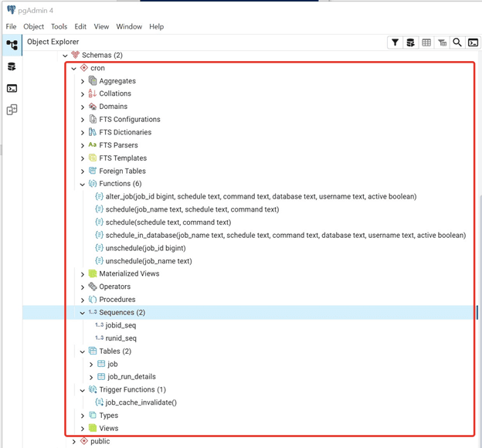Open the PSQL Tool terminal icon in toolbar
Image resolution: width=482 pixels, height=448 pixels.
pos(473,42)
